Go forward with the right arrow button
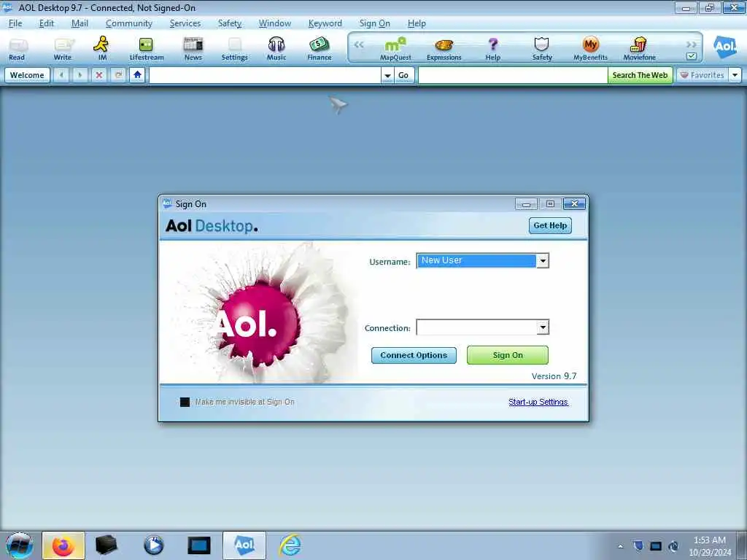 (x=80, y=75)
